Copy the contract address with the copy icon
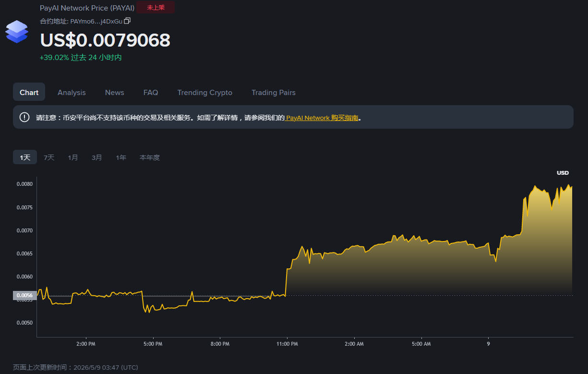The width and height of the screenshot is (588, 374). coord(127,21)
